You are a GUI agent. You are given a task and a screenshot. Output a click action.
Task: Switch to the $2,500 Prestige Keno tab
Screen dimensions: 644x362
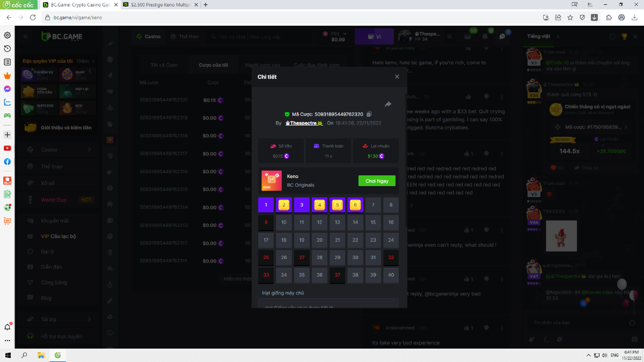click(x=158, y=5)
